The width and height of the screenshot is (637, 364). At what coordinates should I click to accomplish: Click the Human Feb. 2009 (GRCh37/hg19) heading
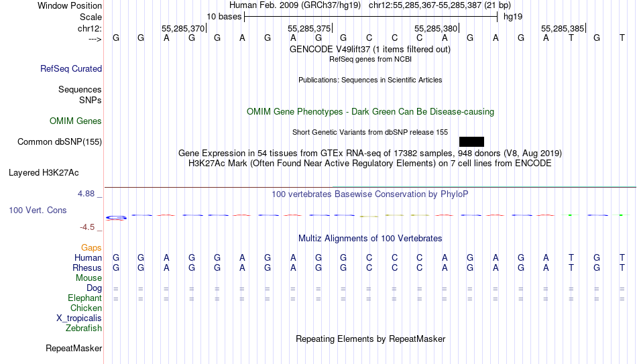295,5
